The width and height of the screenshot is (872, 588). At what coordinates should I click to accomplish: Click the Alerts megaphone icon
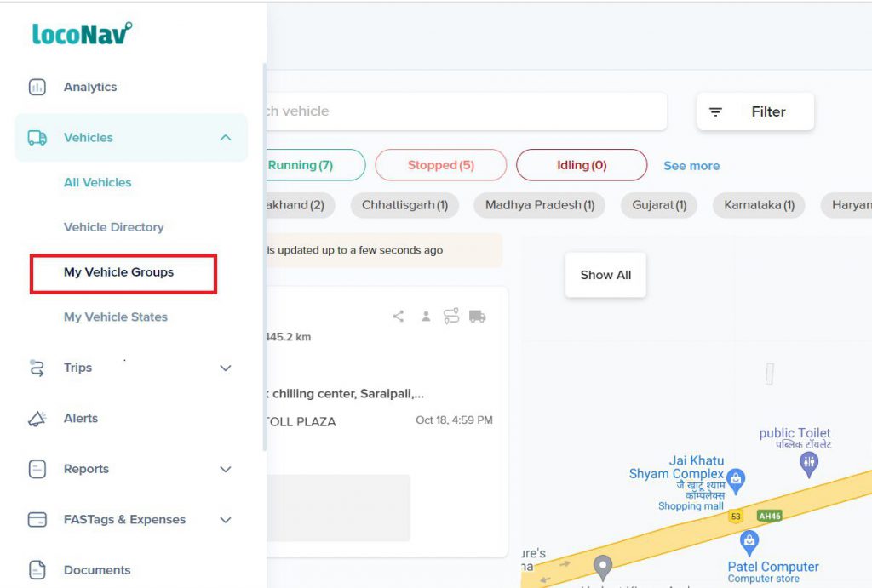point(37,419)
